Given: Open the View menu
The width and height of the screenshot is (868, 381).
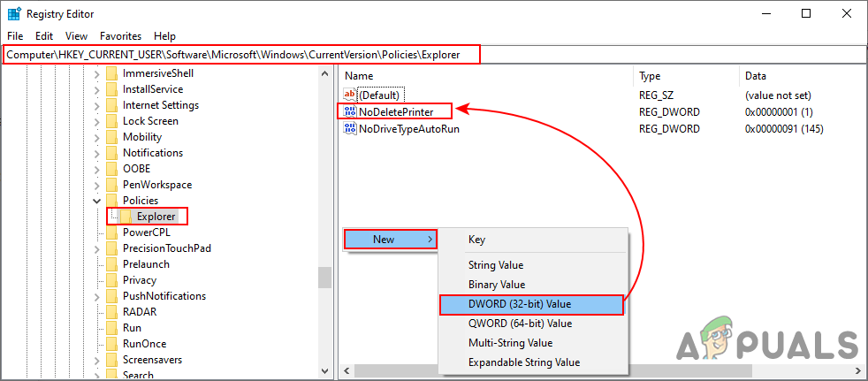Looking at the screenshot, I should coord(76,36).
